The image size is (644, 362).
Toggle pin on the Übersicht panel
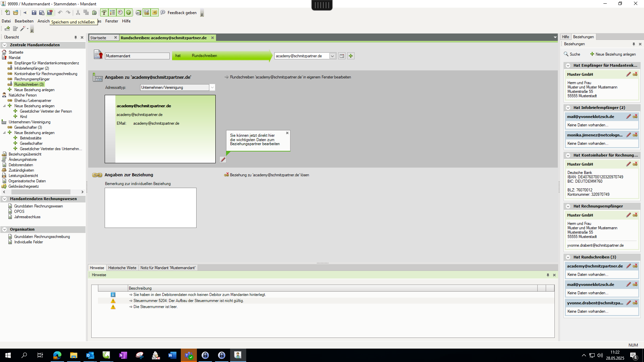pyautogui.click(x=75, y=38)
